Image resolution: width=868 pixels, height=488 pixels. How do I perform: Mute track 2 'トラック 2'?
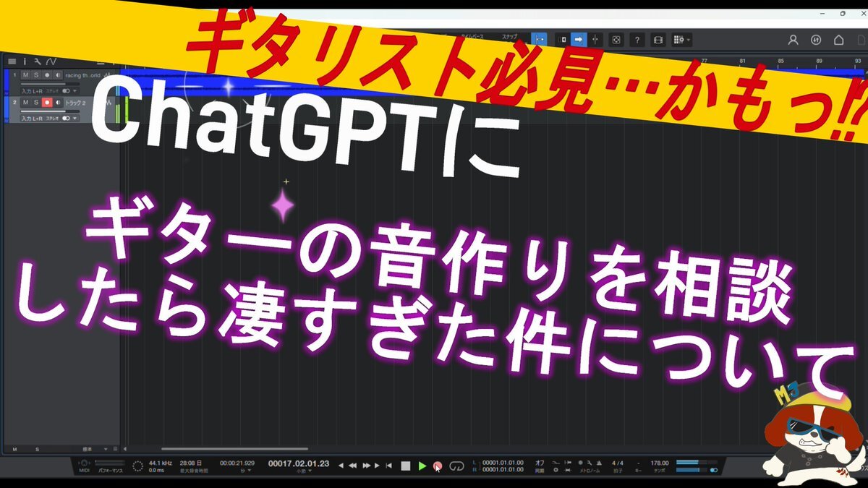(25, 102)
